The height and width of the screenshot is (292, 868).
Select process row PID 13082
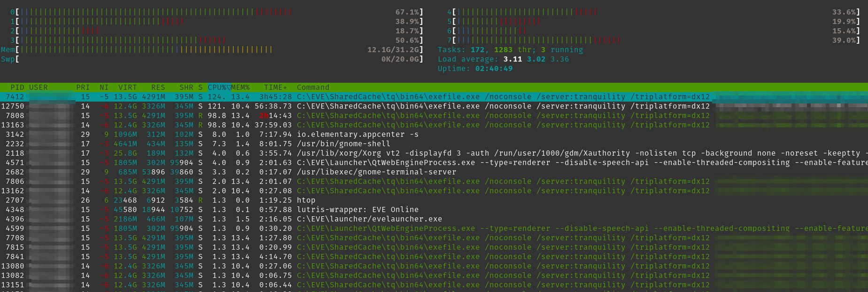(x=434, y=276)
